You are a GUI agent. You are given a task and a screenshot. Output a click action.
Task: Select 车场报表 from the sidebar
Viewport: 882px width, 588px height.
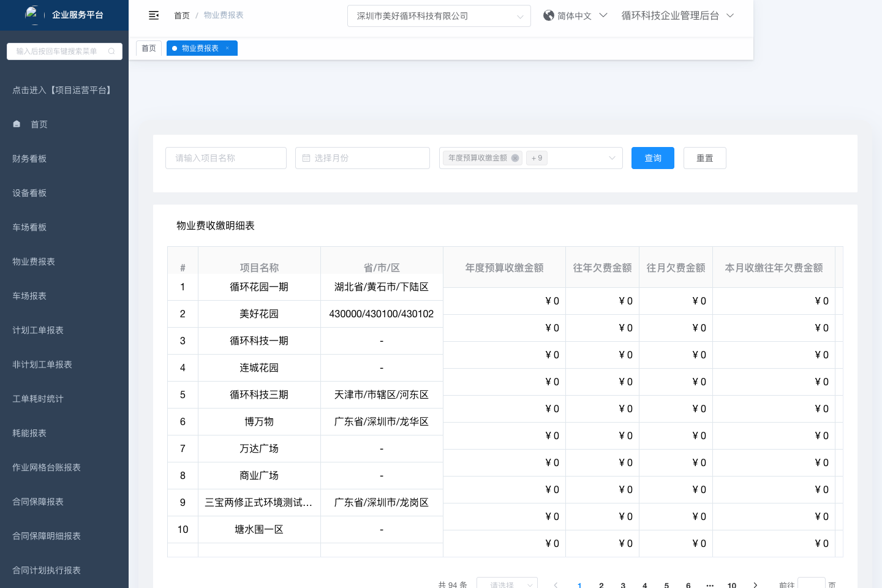click(29, 296)
